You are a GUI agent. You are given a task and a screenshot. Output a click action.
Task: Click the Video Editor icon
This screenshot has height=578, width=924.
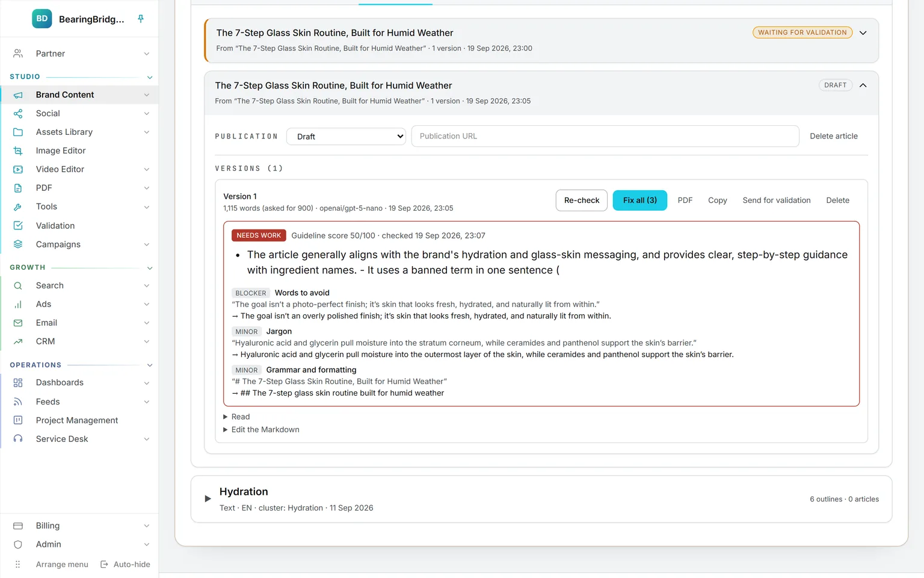coord(18,169)
